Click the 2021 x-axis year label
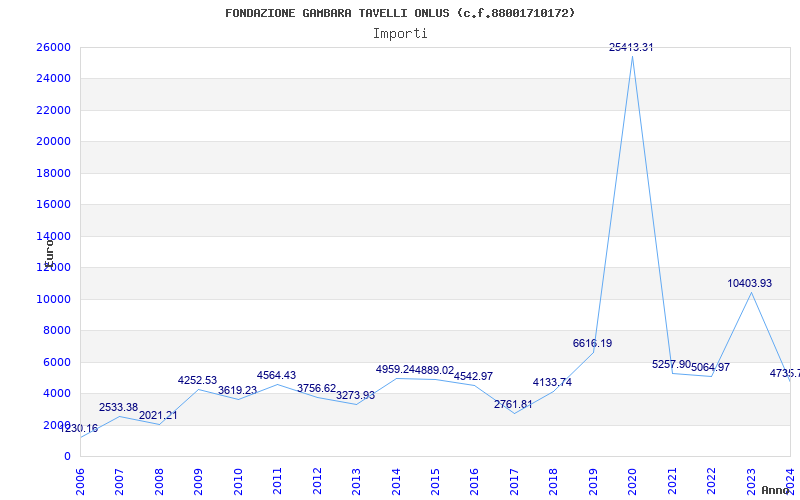 click(x=672, y=482)
